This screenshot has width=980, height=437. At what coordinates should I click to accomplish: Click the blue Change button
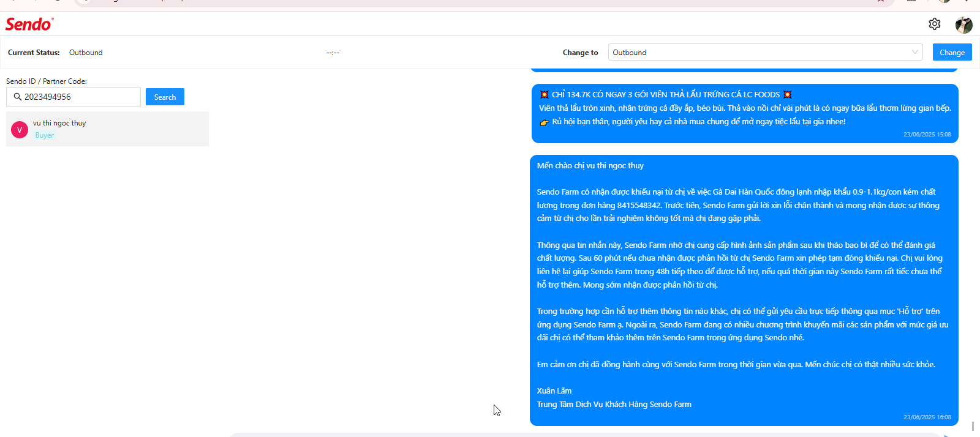pos(952,52)
